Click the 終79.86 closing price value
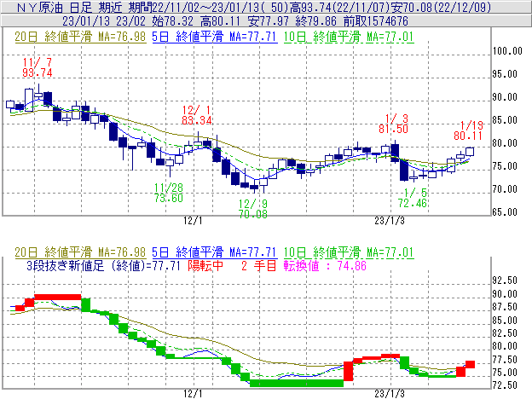532x405 pixels. pos(315,21)
